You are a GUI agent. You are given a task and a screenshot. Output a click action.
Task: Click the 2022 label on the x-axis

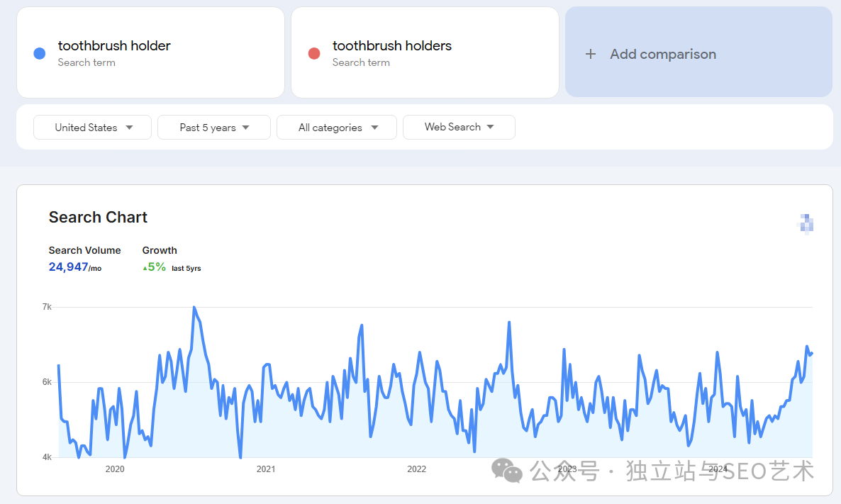pyautogui.click(x=416, y=469)
